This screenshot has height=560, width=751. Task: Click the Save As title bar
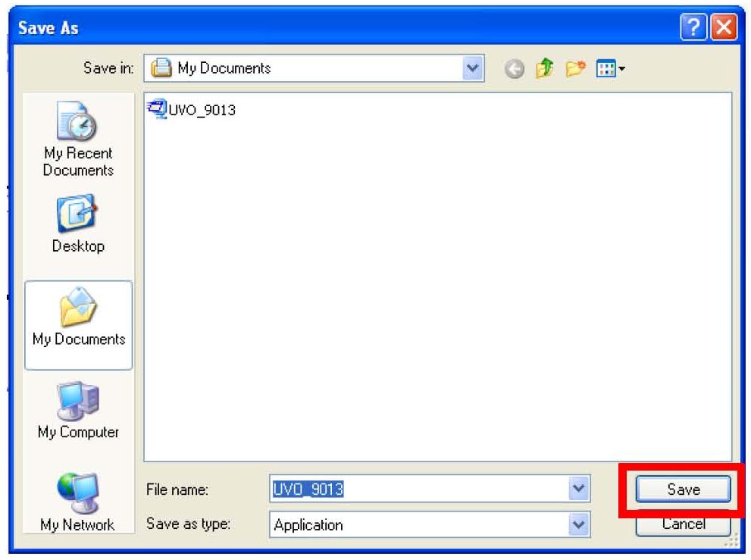pos(341,29)
